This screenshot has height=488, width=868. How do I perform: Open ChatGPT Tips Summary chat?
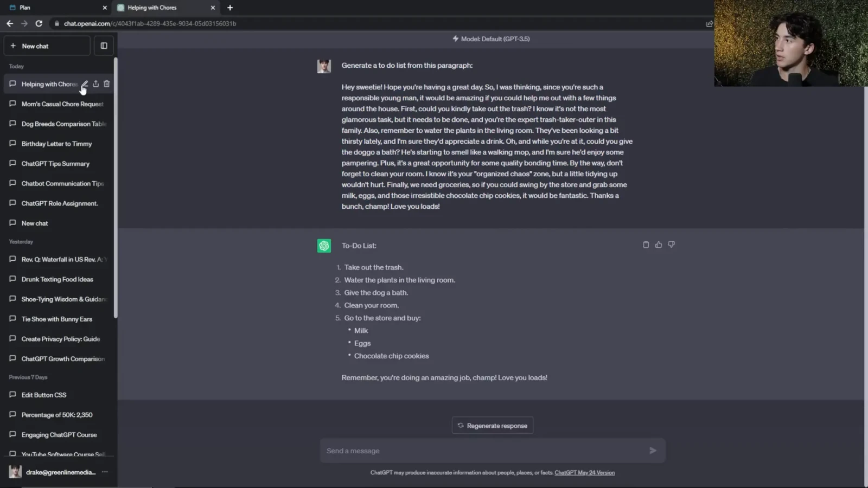point(59,164)
